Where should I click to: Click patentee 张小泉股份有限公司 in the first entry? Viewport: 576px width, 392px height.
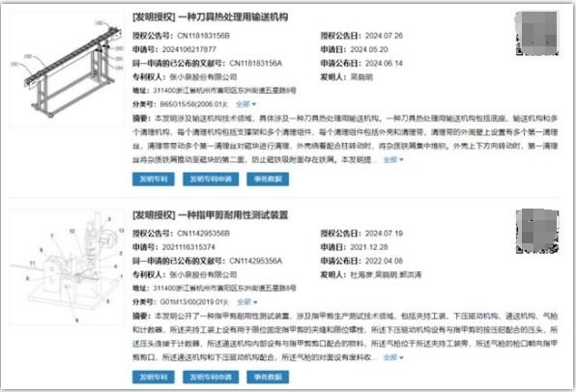[203, 77]
